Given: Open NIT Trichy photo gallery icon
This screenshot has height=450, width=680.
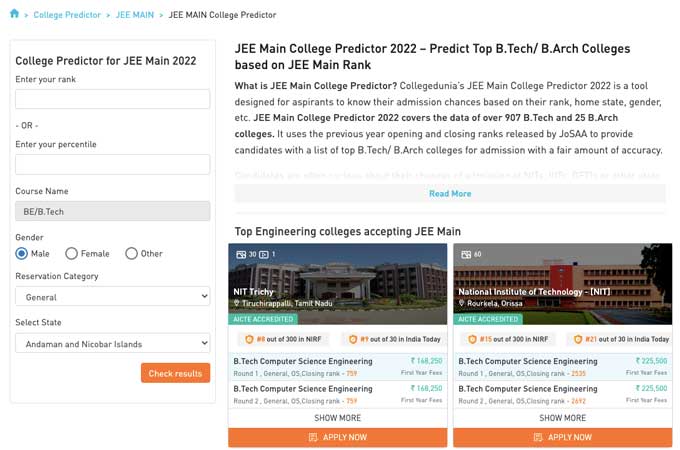Looking at the screenshot, I should pos(241,254).
